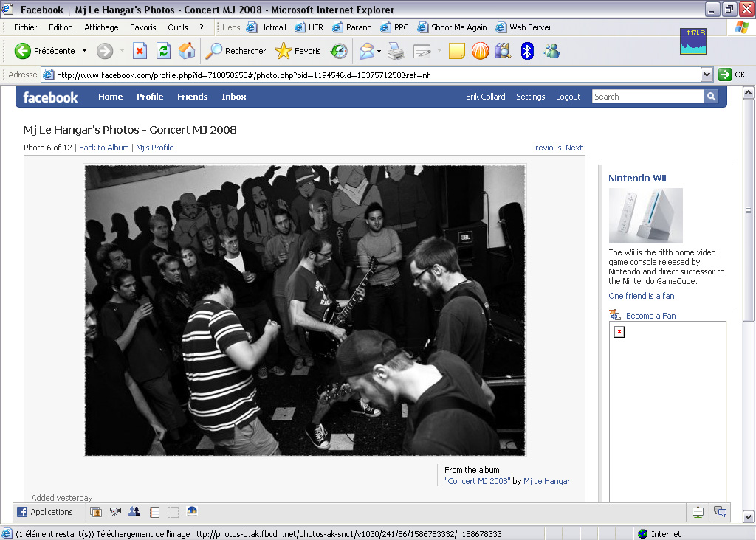Click Back to Album link
The height and width of the screenshot is (540, 756).
click(103, 148)
